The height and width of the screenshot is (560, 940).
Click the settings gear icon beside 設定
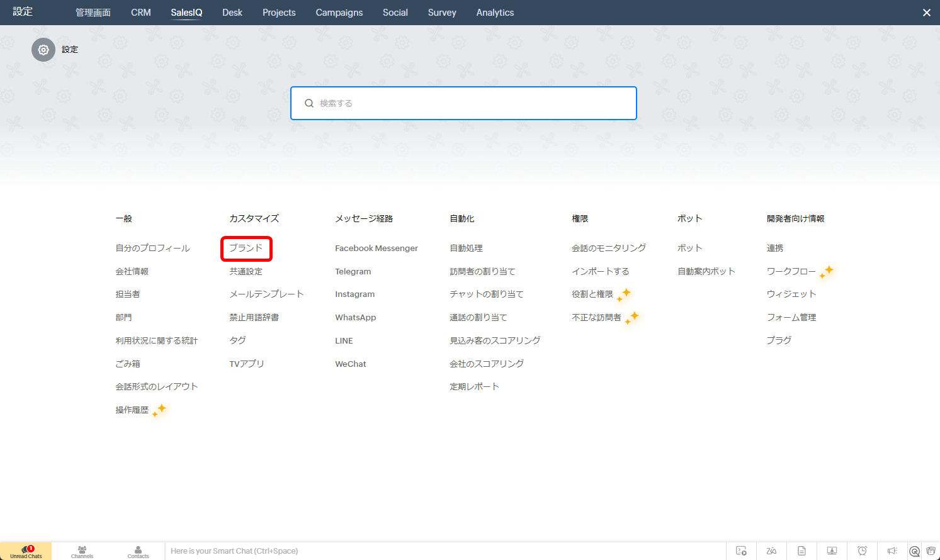[43, 50]
